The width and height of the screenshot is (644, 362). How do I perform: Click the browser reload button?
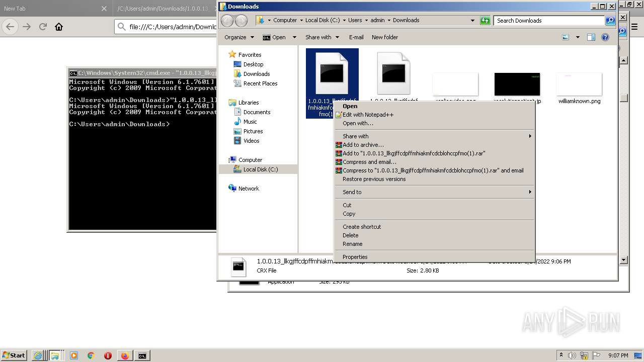click(x=43, y=27)
